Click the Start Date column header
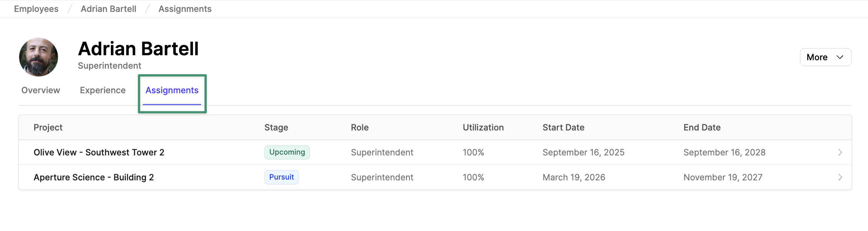Screen dimensions: 868x231 click(563, 127)
